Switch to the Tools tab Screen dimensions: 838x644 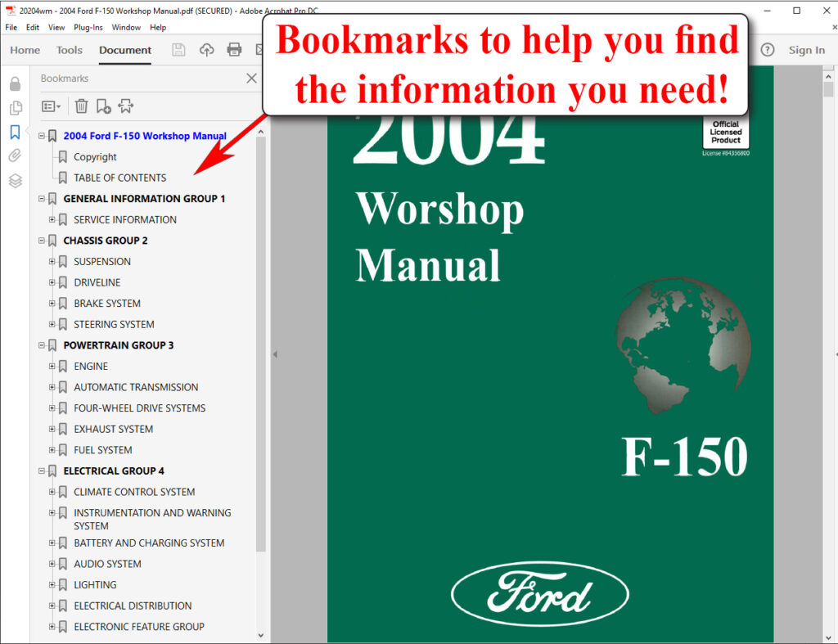pyautogui.click(x=70, y=50)
